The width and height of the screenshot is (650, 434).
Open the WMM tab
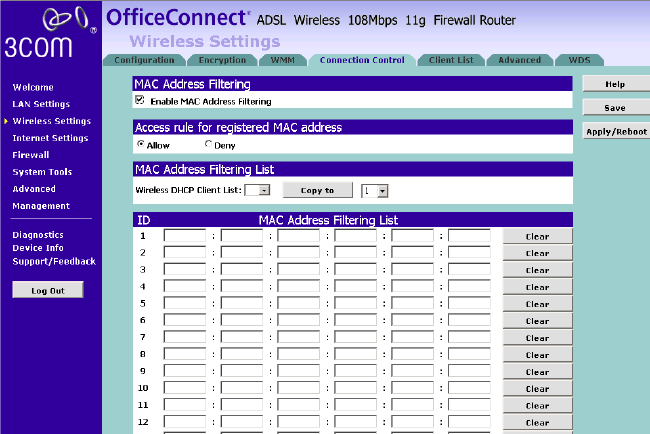pos(283,60)
